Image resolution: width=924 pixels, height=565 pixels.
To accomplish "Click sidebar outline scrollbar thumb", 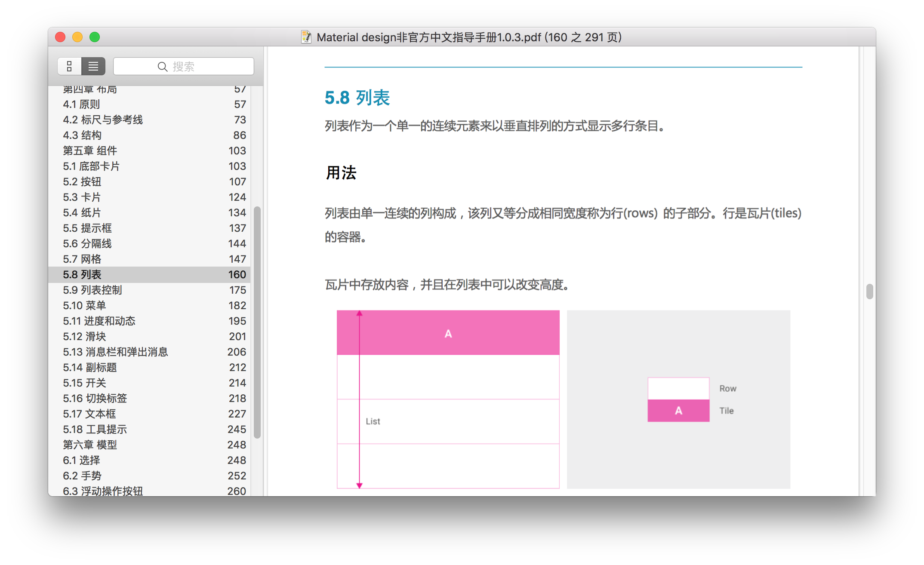I will click(x=257, y=322).
